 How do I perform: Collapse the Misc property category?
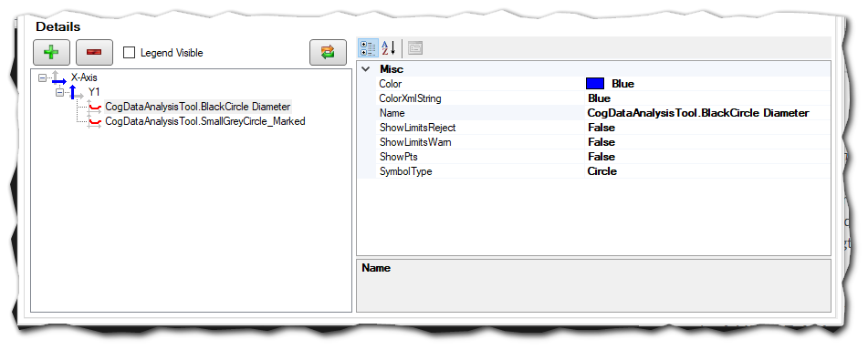pos(365,69)
